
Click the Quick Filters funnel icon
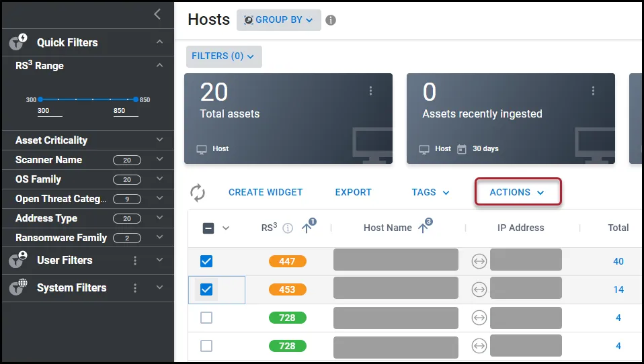18,42
